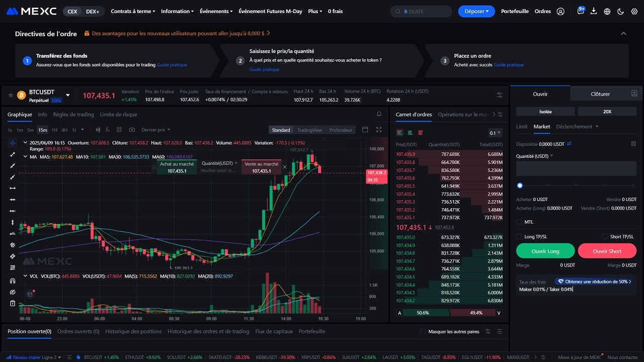Open Quantité (USDT) unit dropdown

(534, 156)
